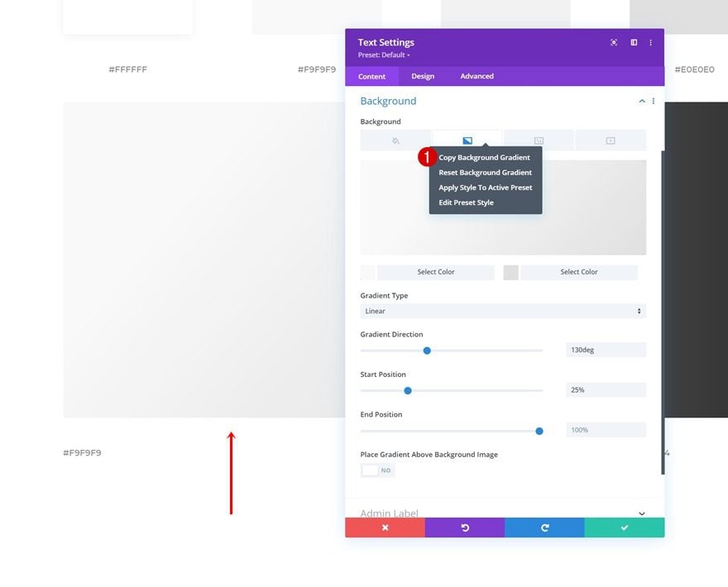
Task: Choose Copy Background Gradient from menu
Action: click(x=484, y=157)
